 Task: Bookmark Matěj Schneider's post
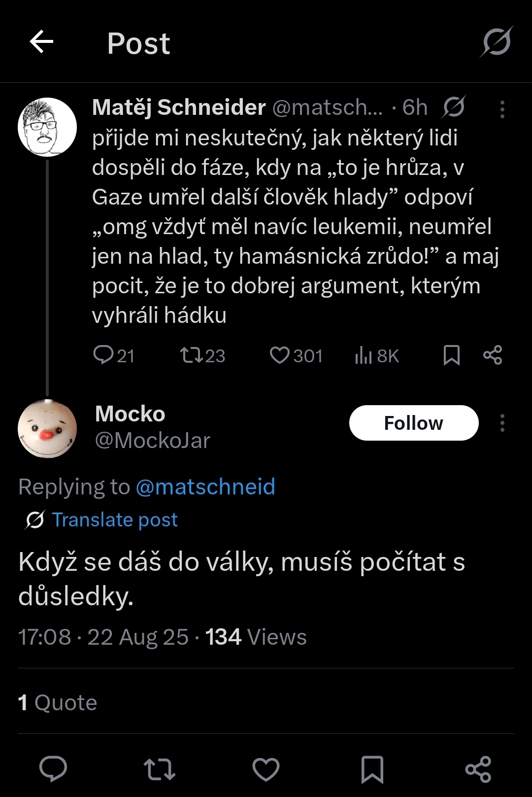pos(451,355)
